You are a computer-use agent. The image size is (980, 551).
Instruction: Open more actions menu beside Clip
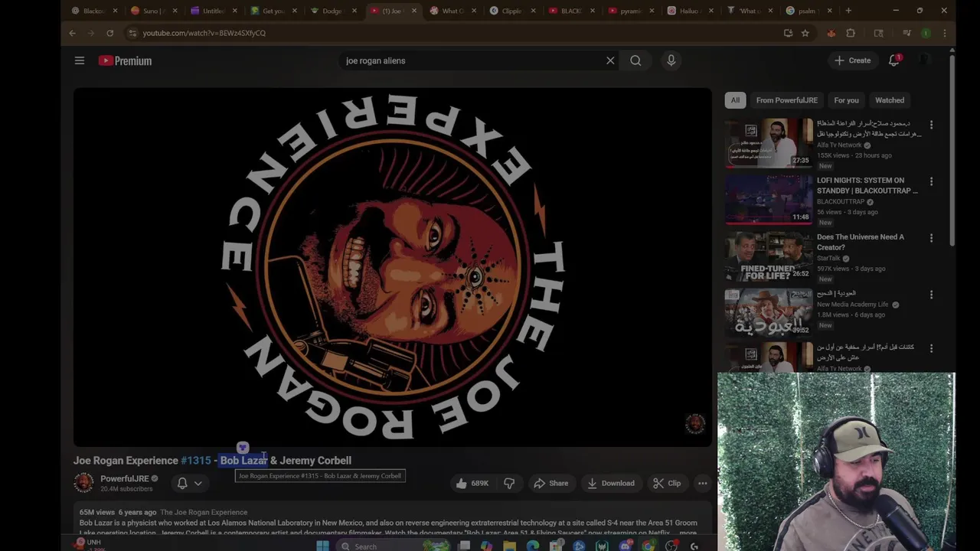point(702,483)
